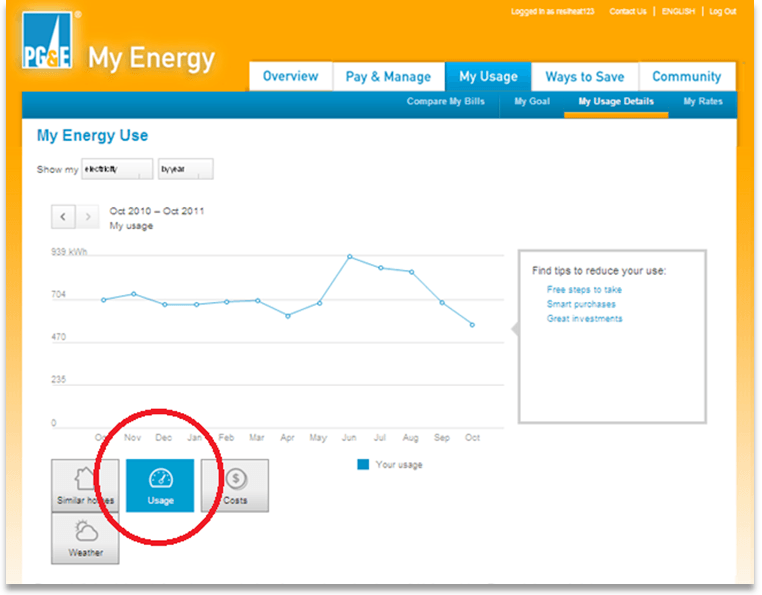The width and height of the screenshot is (762, 595).
Task: Go to the Community tab
Action: (686, 77)
